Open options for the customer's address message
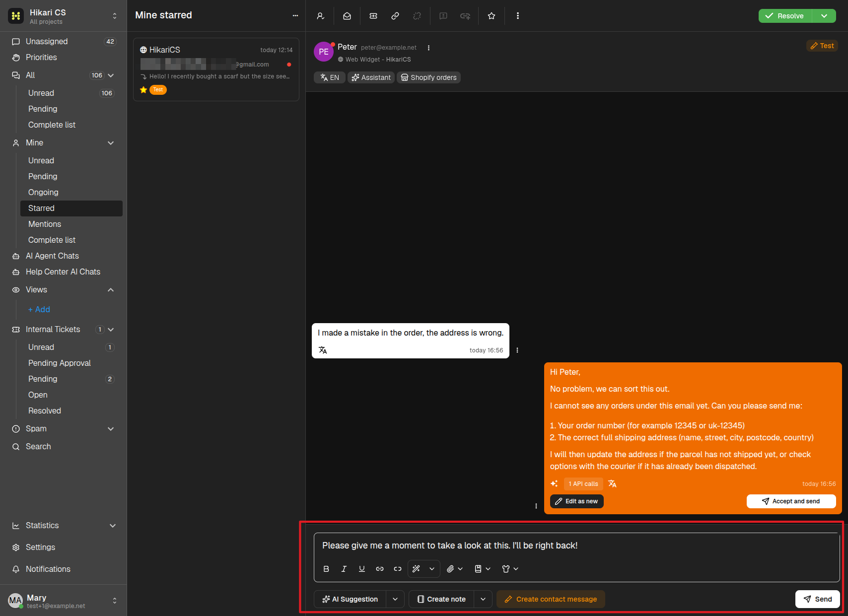Image resolution: width=848 pixels, height=616 pixels. [x=517, y=350]
